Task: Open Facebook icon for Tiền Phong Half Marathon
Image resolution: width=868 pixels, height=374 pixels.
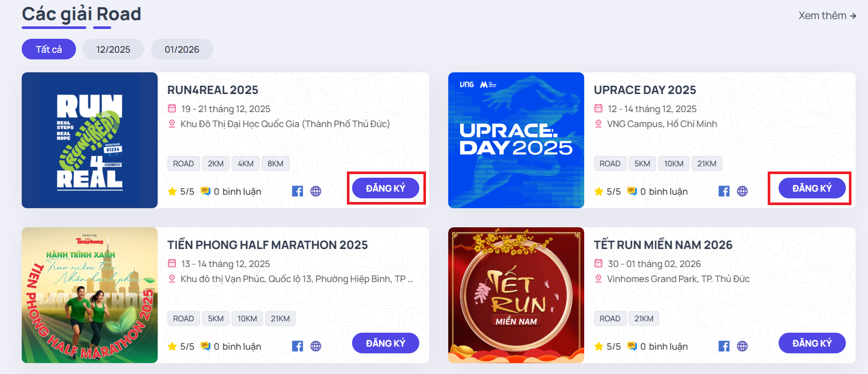Action: tap(297, 346)
